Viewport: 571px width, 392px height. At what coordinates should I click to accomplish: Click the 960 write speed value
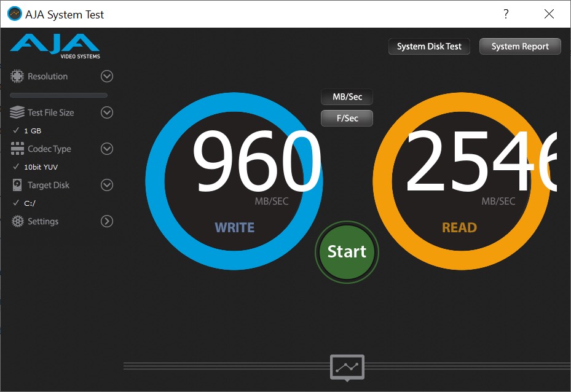coord(257,161)
